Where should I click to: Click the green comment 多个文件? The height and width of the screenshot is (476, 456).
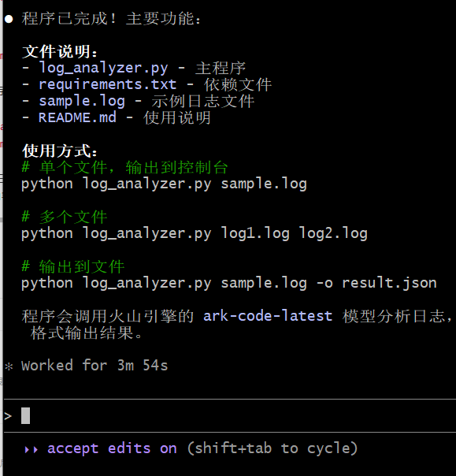[65, 217]
